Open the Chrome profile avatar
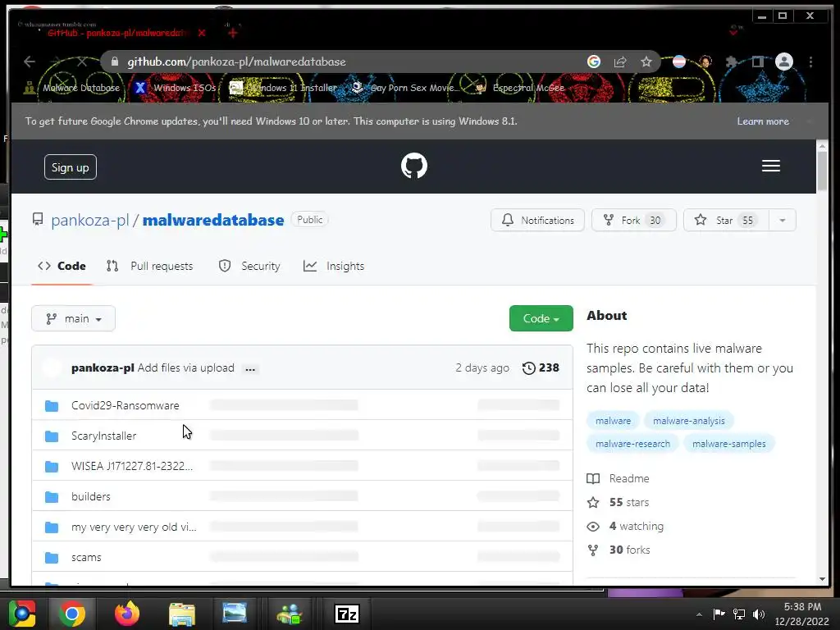 [784, 62]
